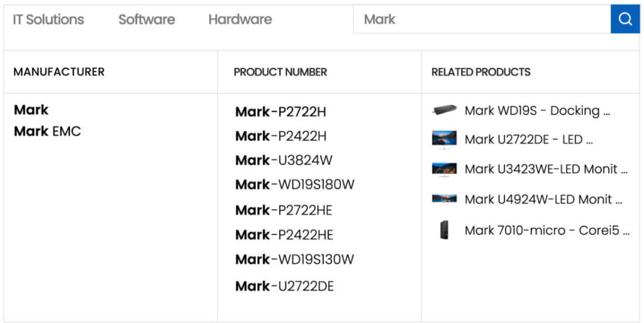Open the Software menu
Screen dimensions: 644x323
(x=147, y=19)
